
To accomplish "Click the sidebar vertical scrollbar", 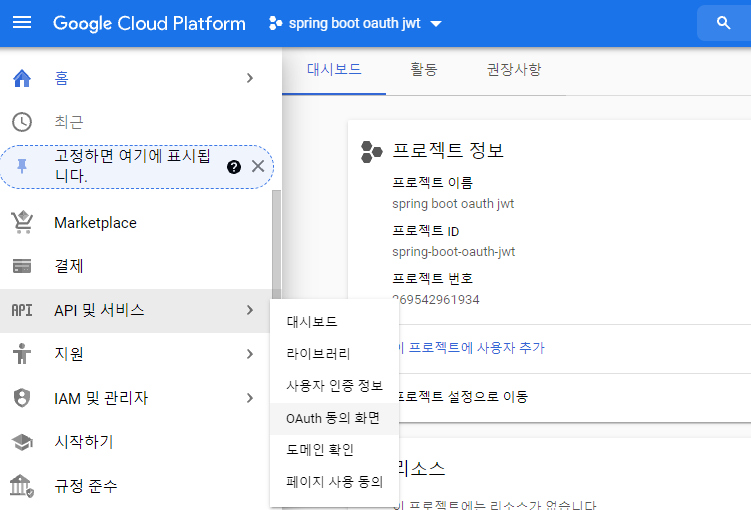I will pyautogui.click(x=276, y=244).
